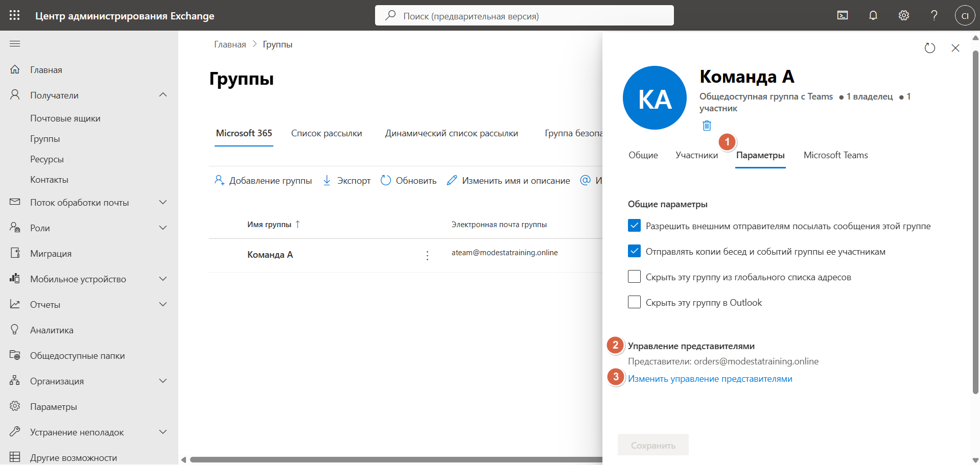This screenshot has height=465, width=980.
Task: Delete group using trash icon
Action: pos(707,126)
